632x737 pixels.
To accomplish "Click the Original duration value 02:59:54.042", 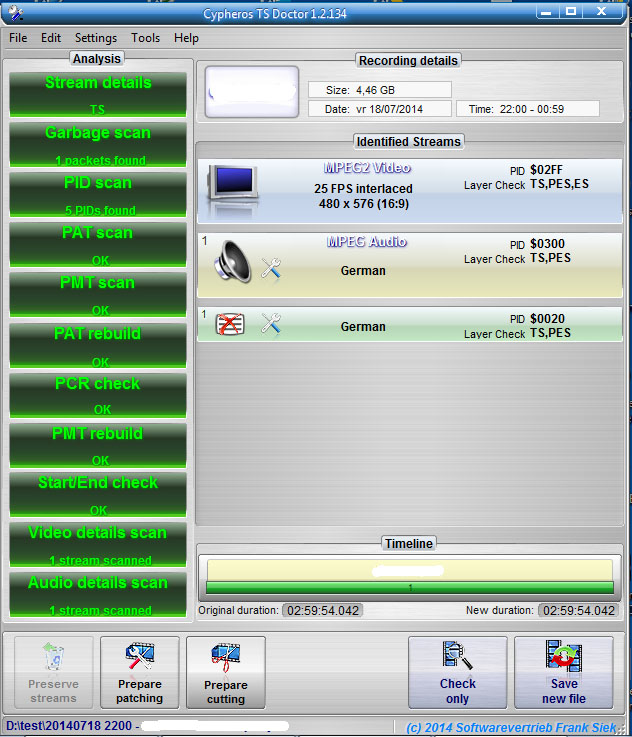I will 323,610.
